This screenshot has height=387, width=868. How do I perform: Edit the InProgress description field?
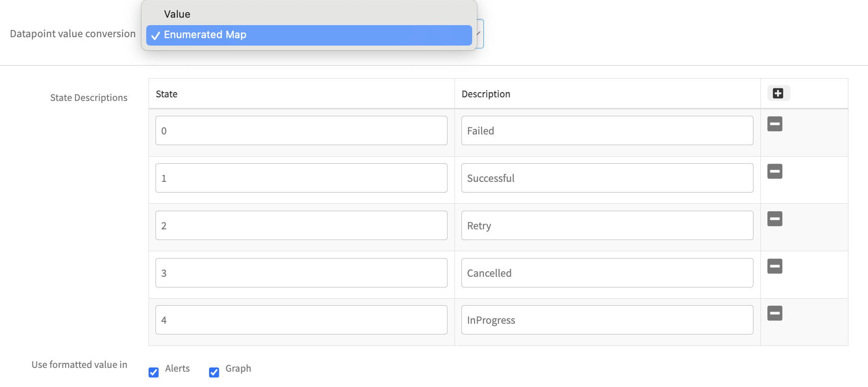click(607, 320)
